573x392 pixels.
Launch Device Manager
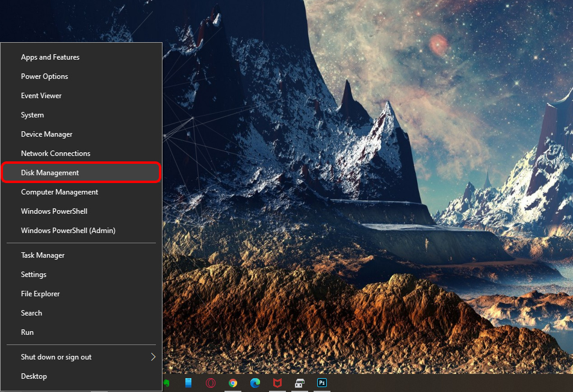coord(47,134)
